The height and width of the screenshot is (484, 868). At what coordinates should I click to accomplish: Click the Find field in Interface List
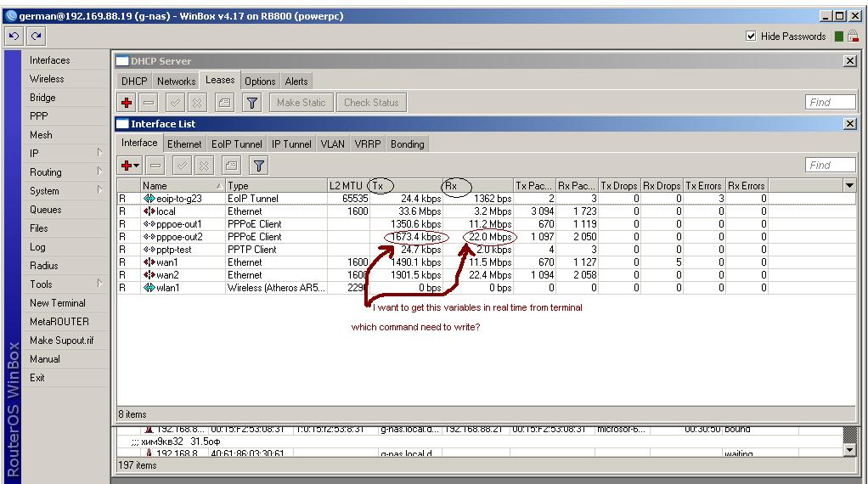831,165
